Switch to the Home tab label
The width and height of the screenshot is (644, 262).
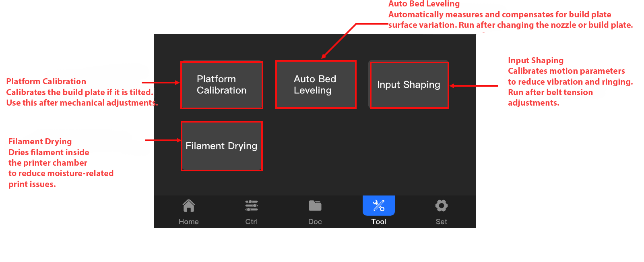tap(188, 222)
